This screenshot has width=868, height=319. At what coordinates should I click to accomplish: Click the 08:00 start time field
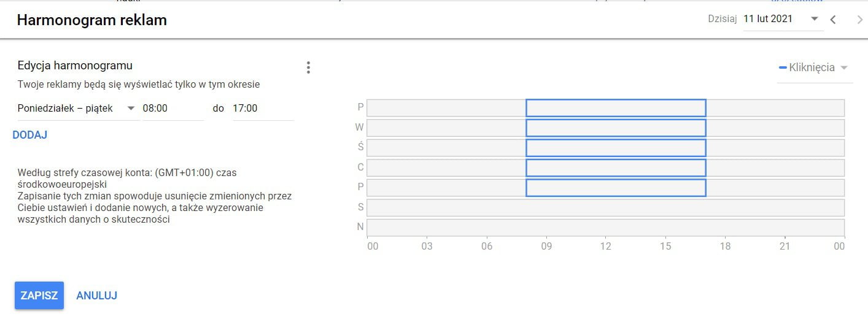pos(172,109)
